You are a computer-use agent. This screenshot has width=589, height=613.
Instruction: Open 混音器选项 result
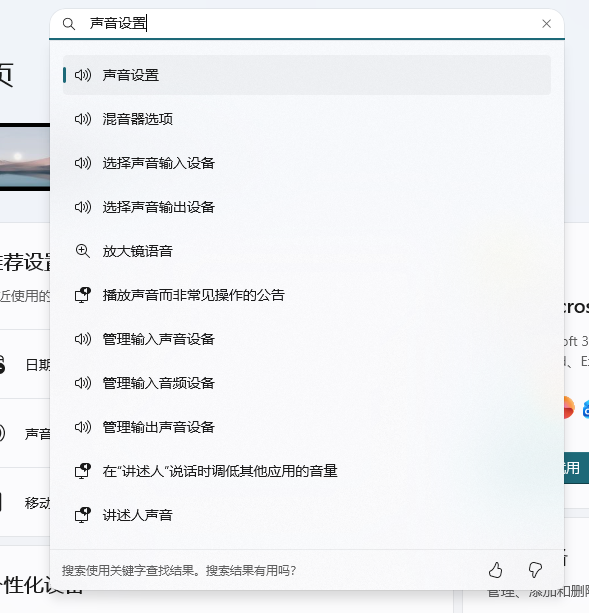(x=307, y=119)
